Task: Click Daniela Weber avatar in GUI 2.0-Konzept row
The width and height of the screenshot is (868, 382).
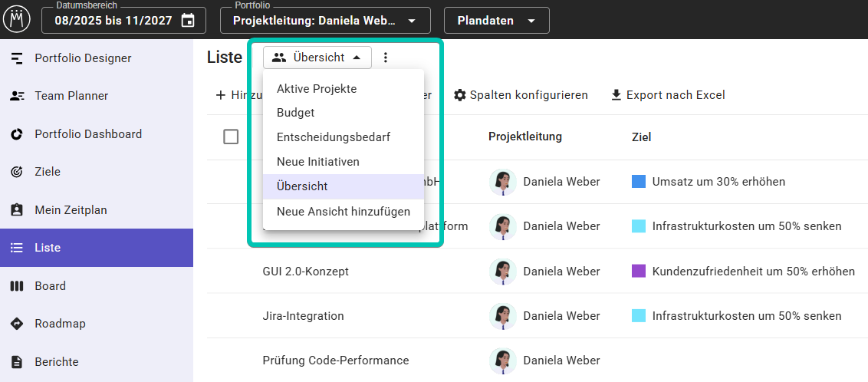Action: (x=503, y=271)
